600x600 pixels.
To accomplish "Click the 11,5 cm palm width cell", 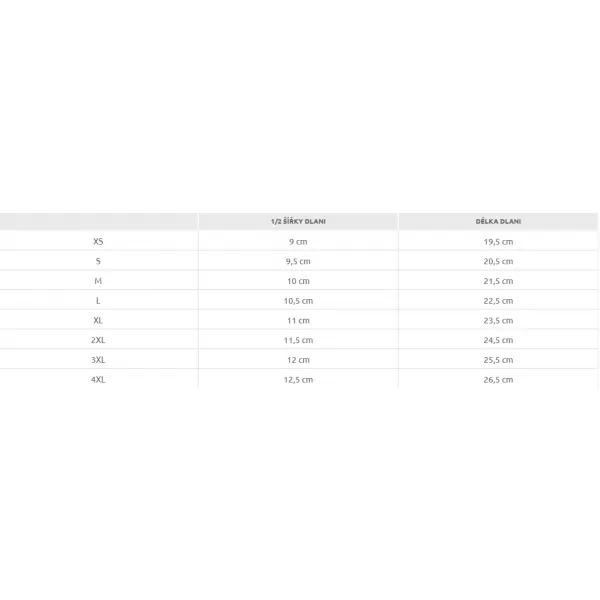I will [x=298, y=340].
